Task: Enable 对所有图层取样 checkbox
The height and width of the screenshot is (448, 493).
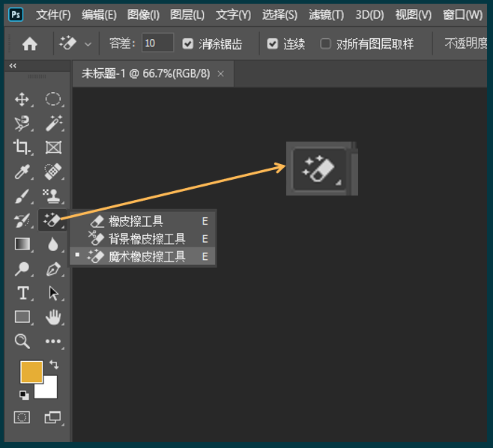Action: coord(326,44)
